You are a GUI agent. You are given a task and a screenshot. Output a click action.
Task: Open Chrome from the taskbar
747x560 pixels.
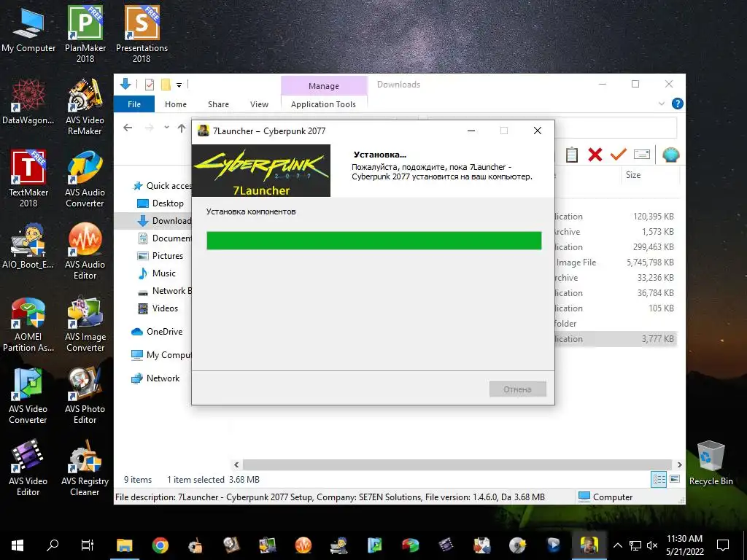160,545
